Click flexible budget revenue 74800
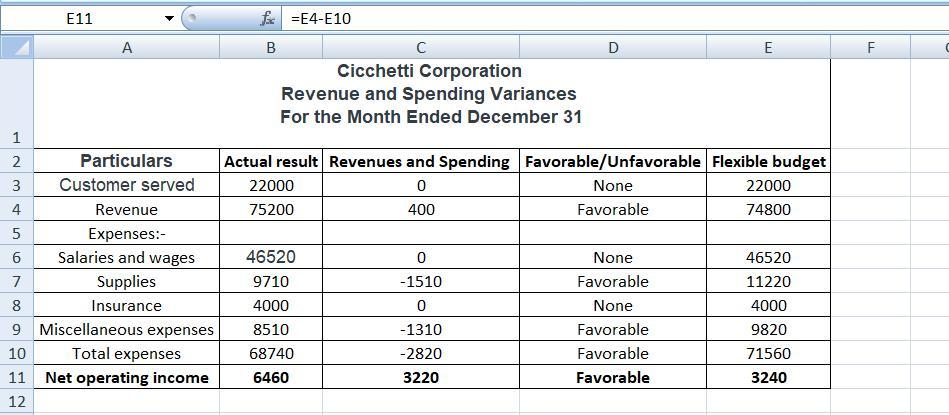Image resolution: width=949 pixels, height=415 pixels. [768, 209]
